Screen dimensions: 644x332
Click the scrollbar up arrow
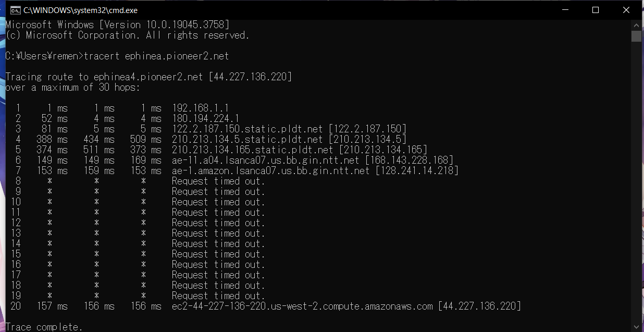point(636,24)
